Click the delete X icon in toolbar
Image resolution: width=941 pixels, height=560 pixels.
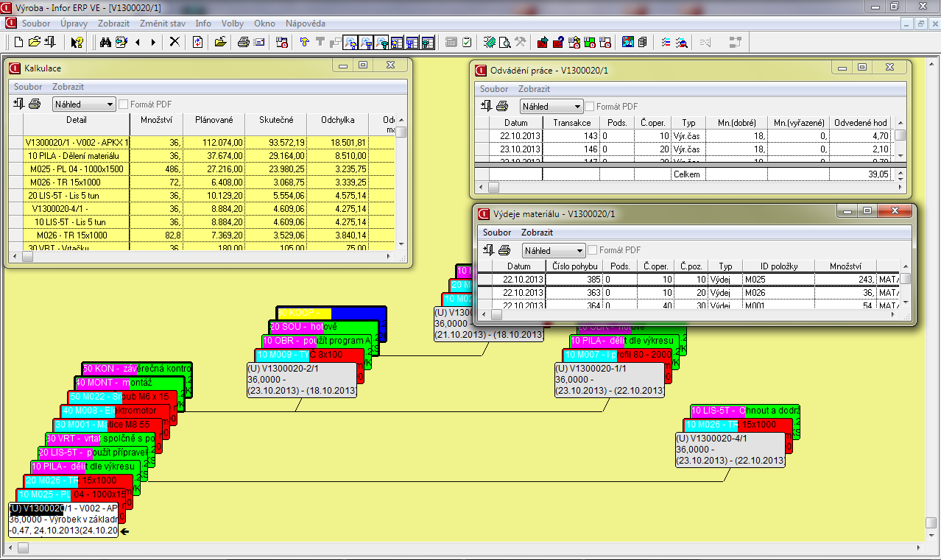click(175, 42)
